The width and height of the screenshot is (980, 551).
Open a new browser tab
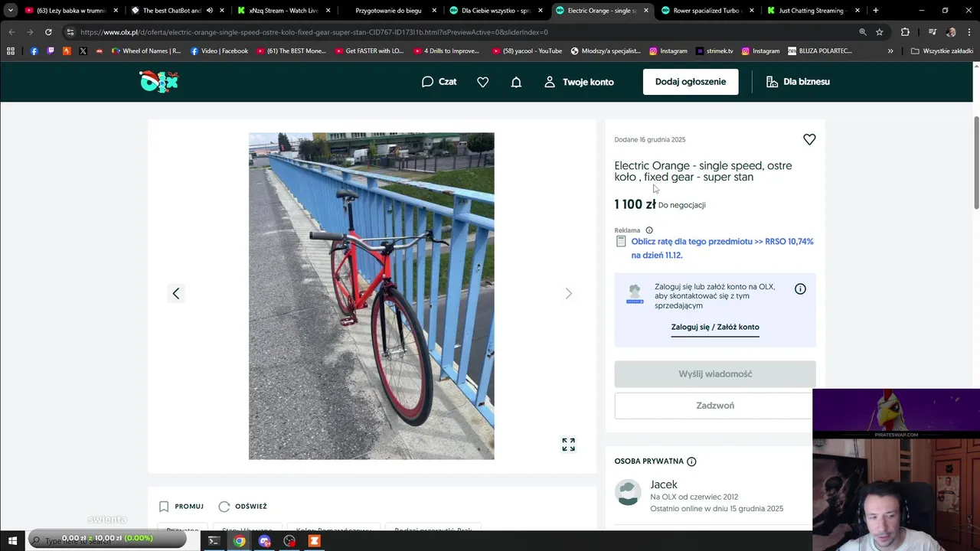pyautogui.click(x=876, y=11)
